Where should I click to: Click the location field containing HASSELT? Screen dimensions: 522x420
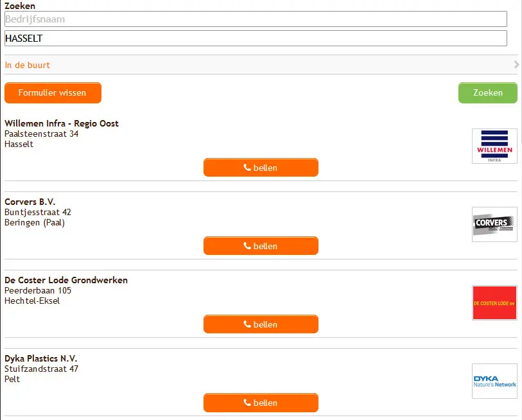(x=256, y=39)
